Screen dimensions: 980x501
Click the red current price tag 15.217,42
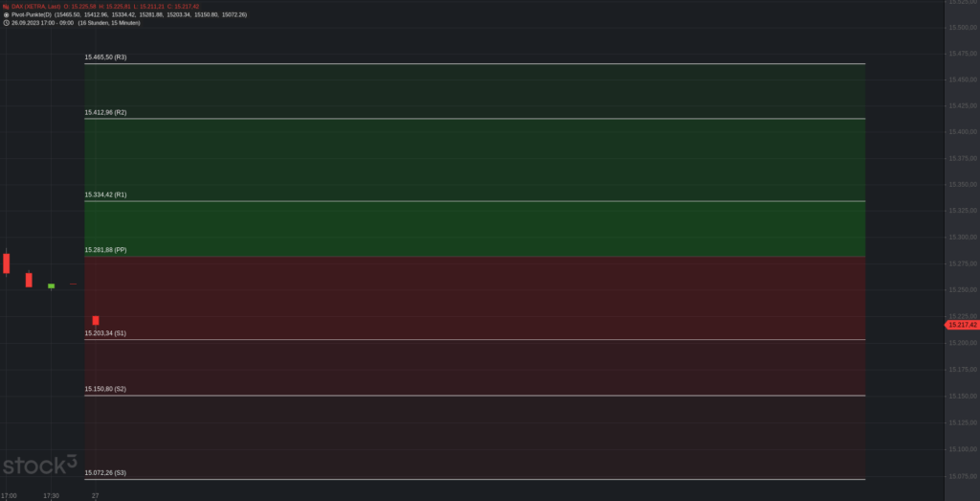(961, 325)
